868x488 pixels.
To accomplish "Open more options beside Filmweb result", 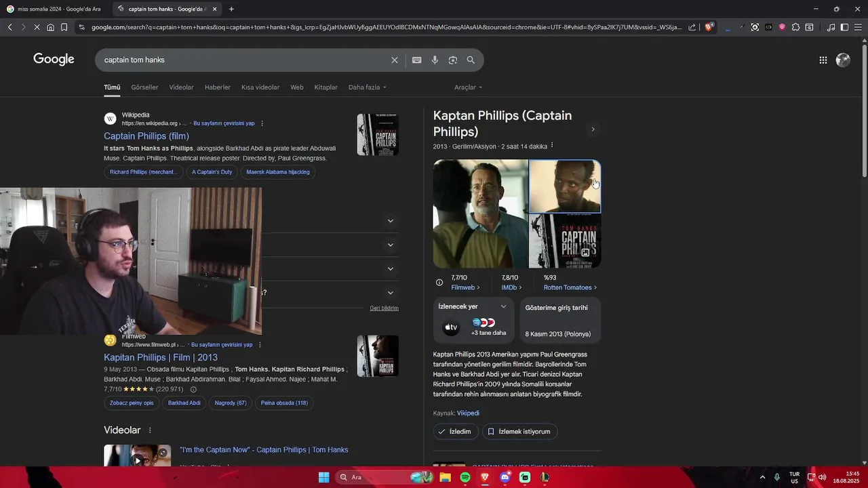I will pyautogui.click(x=260, y=344).
